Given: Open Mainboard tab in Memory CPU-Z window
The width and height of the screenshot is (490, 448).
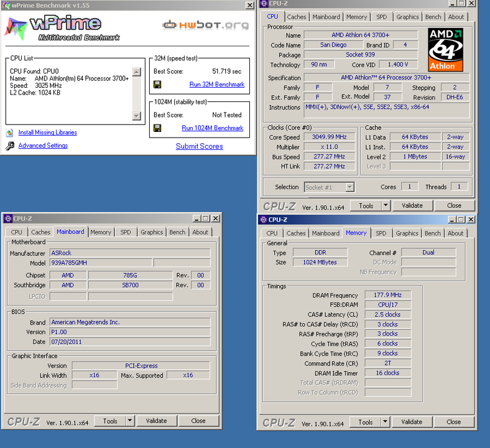Looking at the screenshot, I should click(x=326, y=233).
